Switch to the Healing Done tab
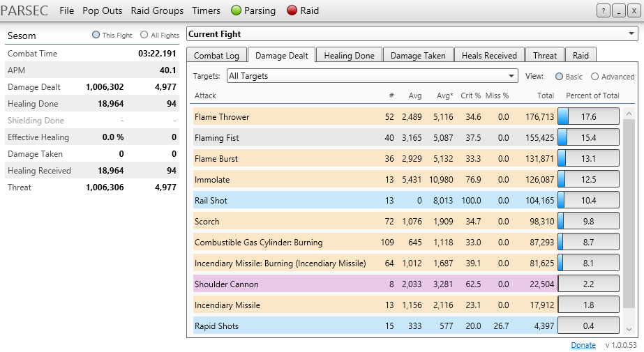Image resolution: width=644 pixels, height=352 pixels. coord(349,55)
